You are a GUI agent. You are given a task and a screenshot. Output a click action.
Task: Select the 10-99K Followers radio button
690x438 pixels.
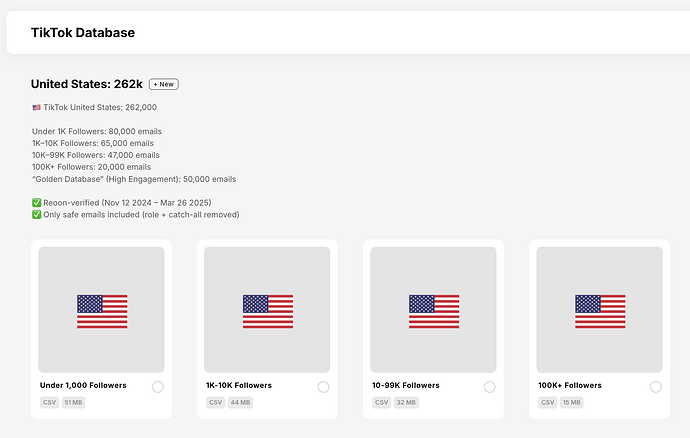click(489, 387)
